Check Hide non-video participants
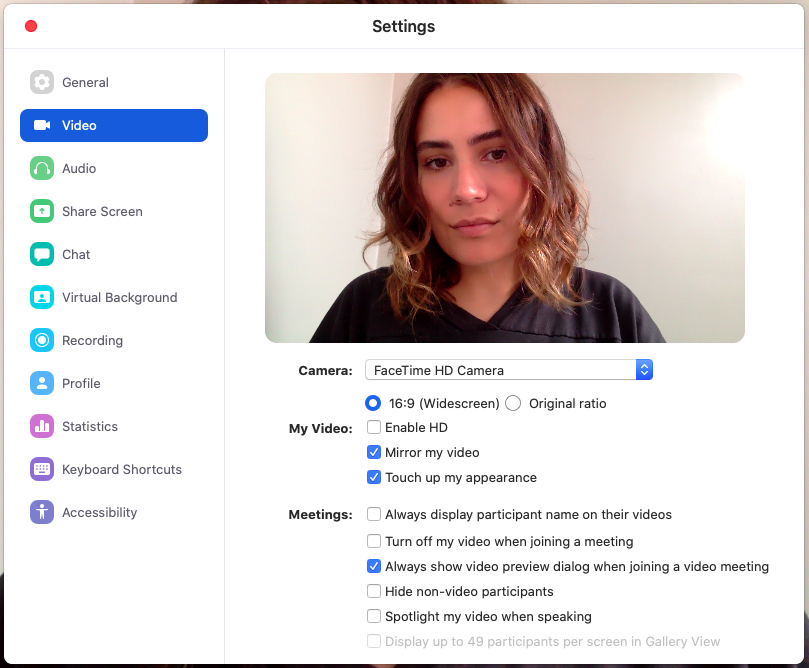This screenshot has height=668, width=809. (x=374, y=591)
